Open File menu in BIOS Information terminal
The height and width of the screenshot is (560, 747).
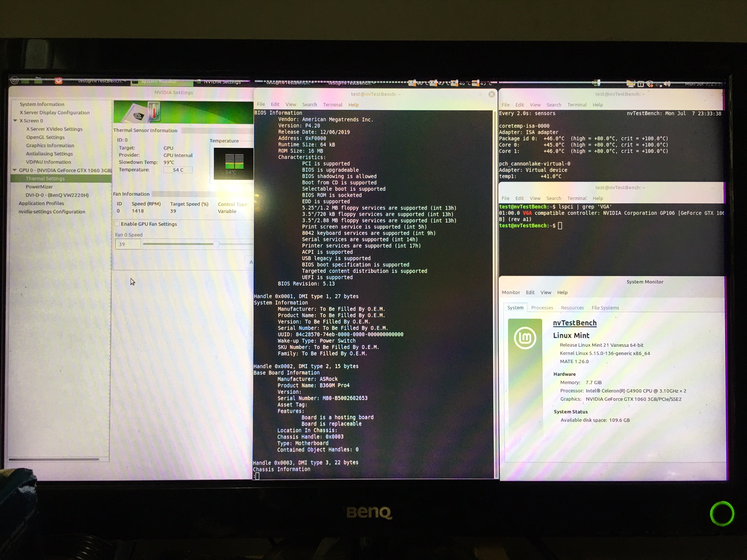[261, 104]
